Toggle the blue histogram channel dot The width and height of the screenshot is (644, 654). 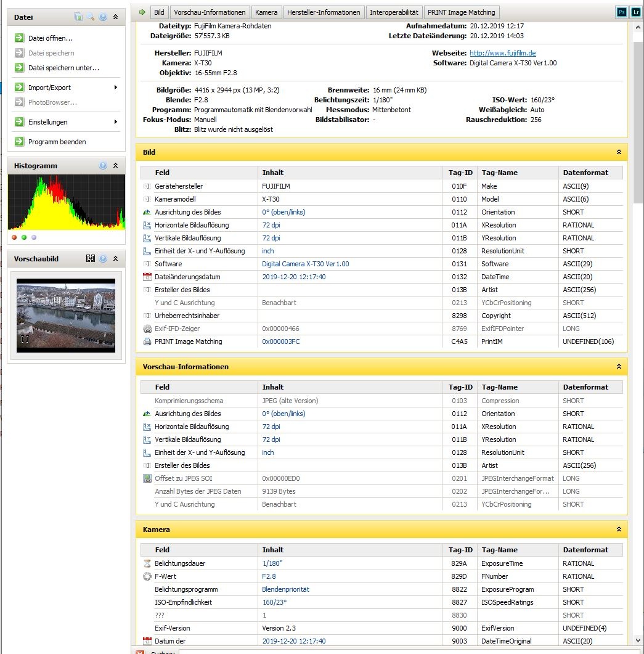tap(34, 237)
